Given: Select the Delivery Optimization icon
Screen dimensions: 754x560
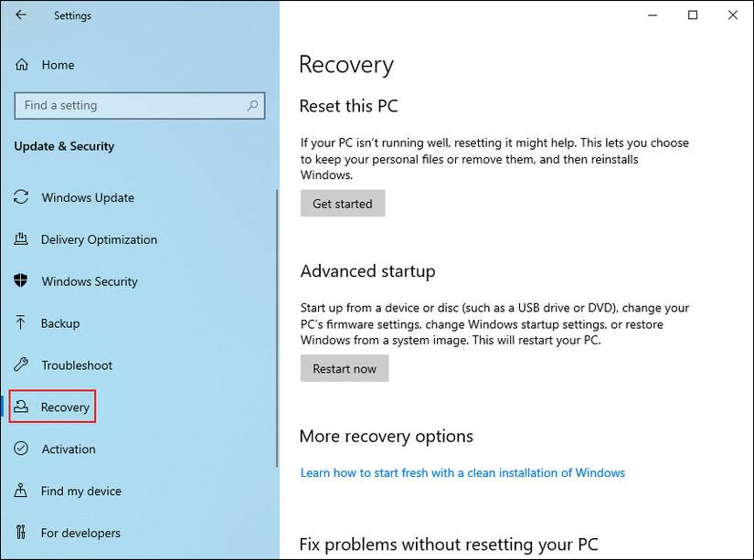Looking at the screenshot, I should pos(22,239).
